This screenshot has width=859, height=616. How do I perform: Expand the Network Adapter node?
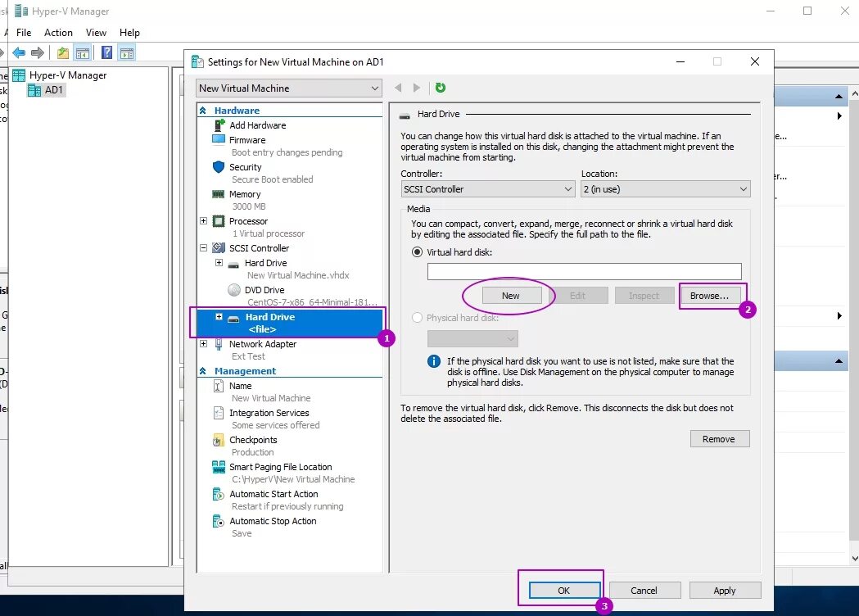203,343
